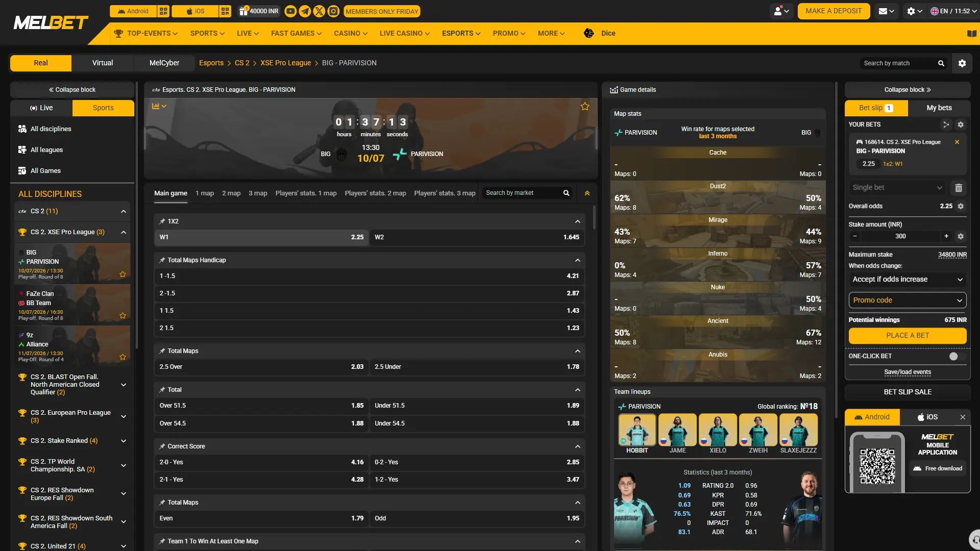Open the rules book icon on orange bar
The width and height of the screenshot is (980, 551).
pyautogui.click(x=972, y=34)
